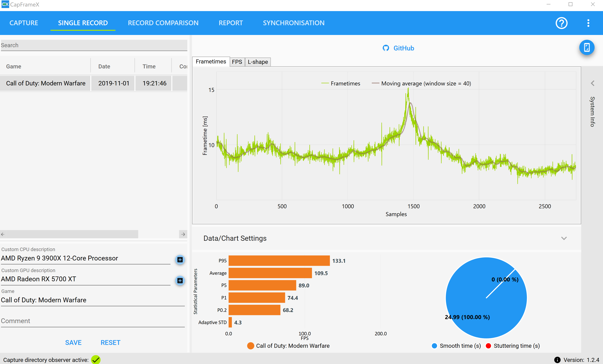Screen dimensions: 603x364
Task: Click the RESET button
Action: tap(110, 342)
